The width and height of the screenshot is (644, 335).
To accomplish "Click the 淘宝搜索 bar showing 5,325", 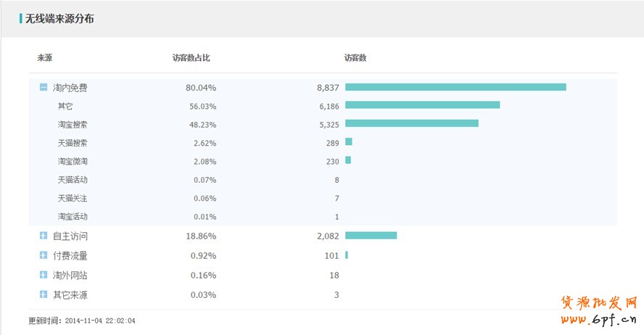I will pos(411,123).
